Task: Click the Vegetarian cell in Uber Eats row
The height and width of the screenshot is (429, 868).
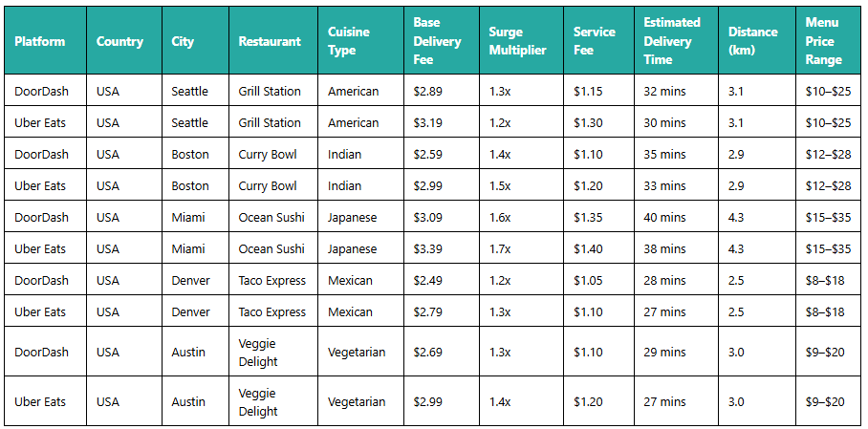Action: point(357,401)
